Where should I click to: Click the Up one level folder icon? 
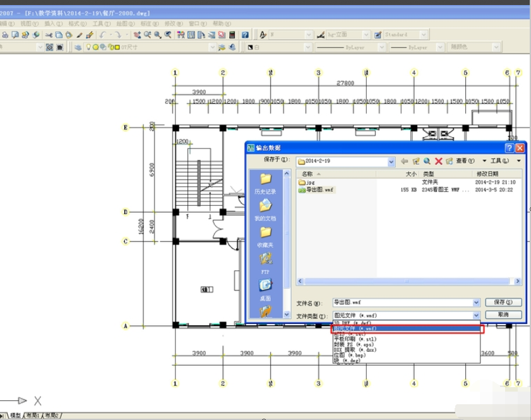coord(416,161)
